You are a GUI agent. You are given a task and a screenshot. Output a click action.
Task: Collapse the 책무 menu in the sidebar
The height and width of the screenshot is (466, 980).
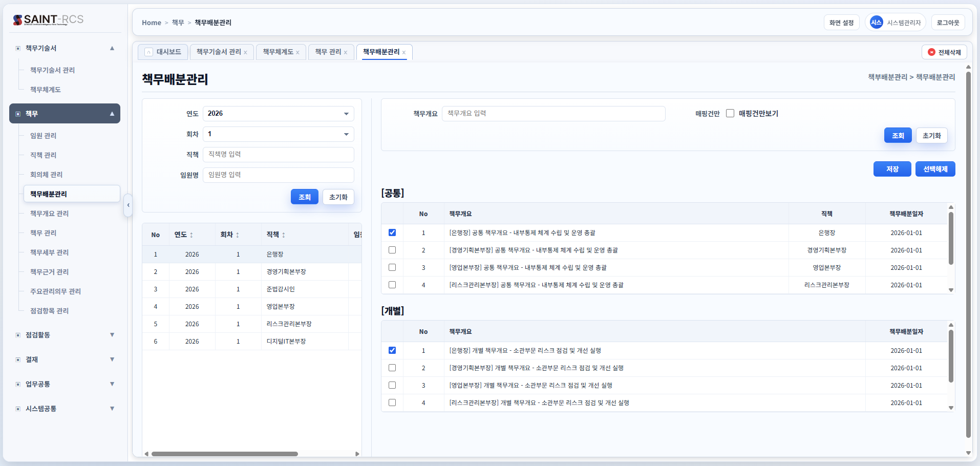(x=112, y=113)
